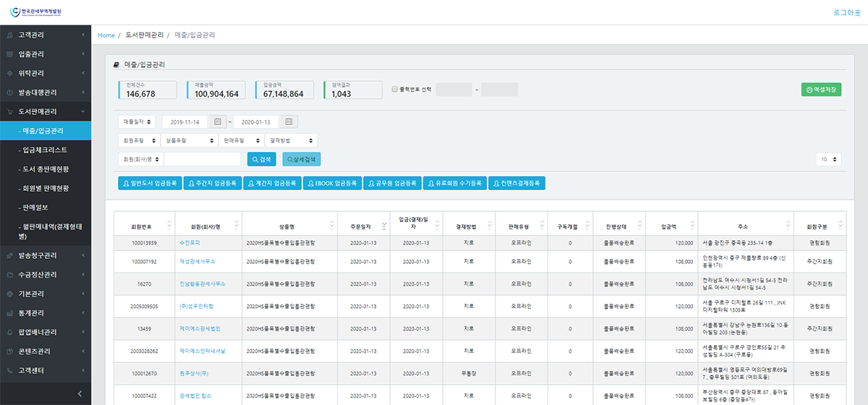Open 입금체크리스트 in the sidebar
The width and height of the screenshot is (868, 405).
[x=45, y=150]
